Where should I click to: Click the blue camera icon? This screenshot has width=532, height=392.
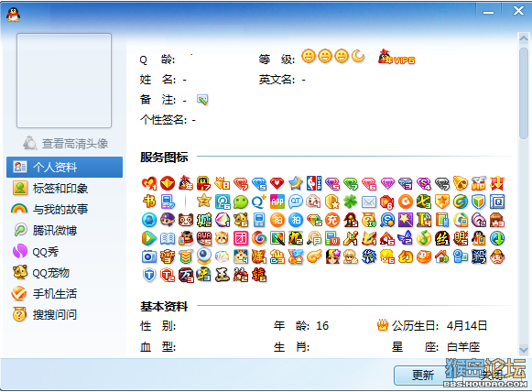149,256
